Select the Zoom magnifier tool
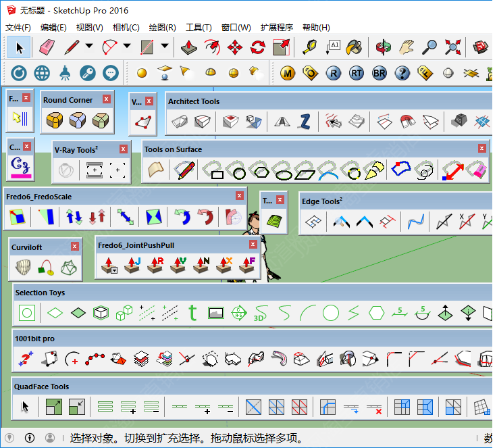The image size is (497, 448). click(429, 47)
